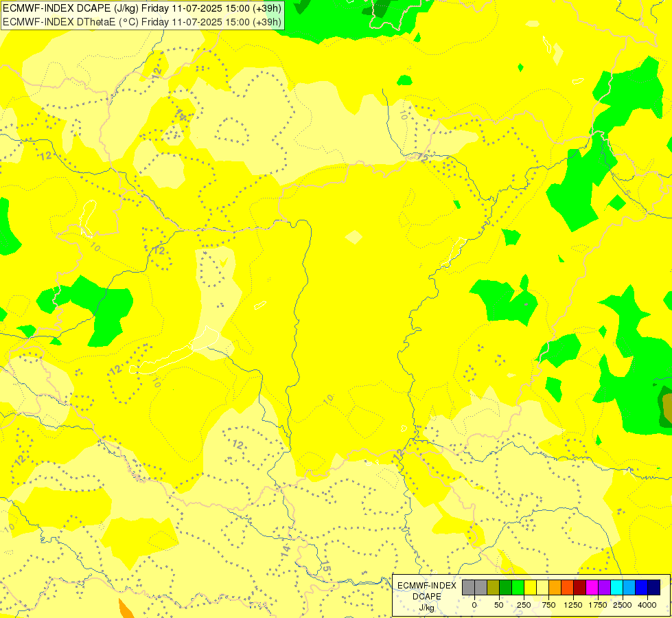Click the legend value 50
The height and width of the screenshot is (618, 672).
pos(498,605)
